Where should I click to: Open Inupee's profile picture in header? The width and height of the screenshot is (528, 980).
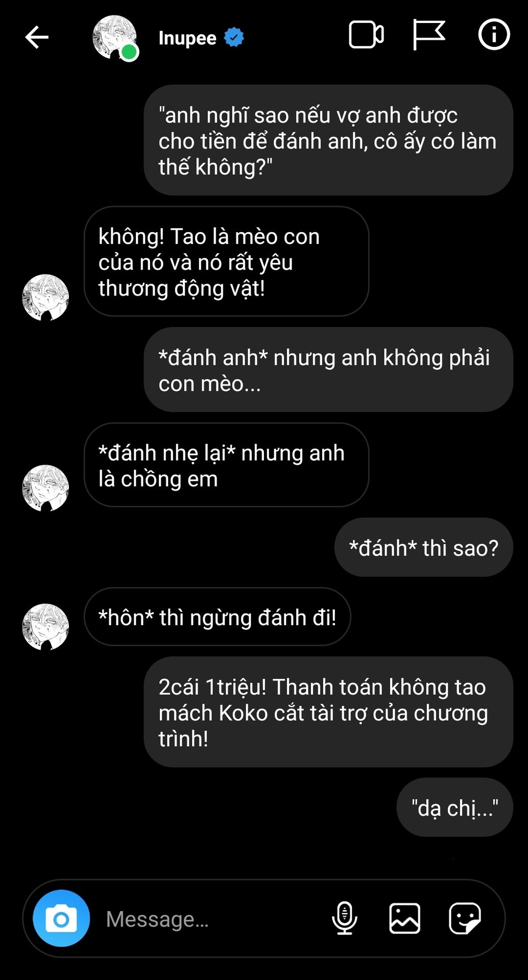click(115, 37)
